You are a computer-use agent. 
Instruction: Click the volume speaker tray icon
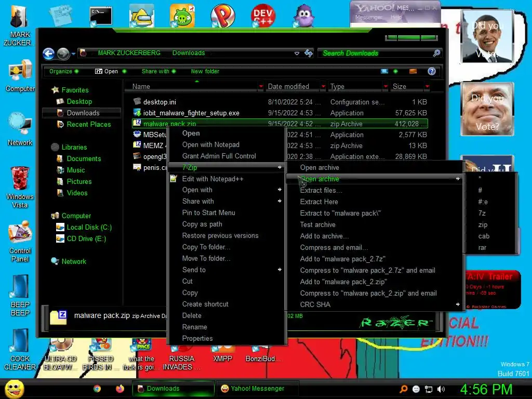[x=441, y=389]
